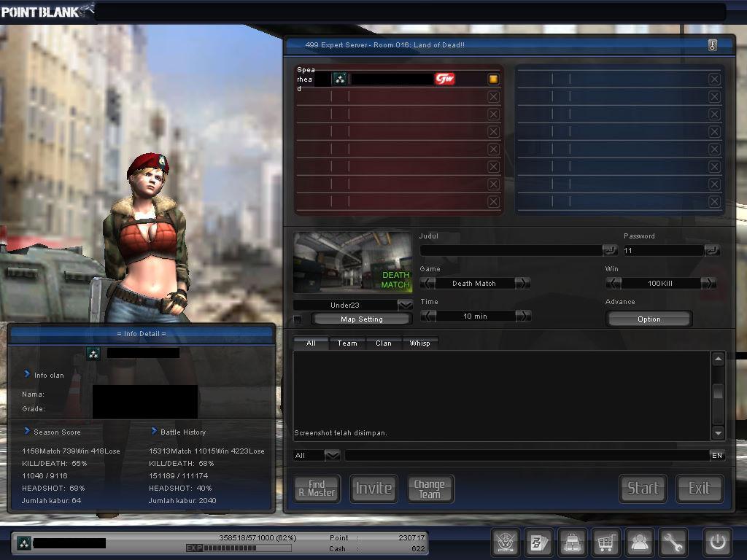Viewport: 747px width, 560px height.
Task: Click the chat scrollbar thumb
Action: [x=718, y=392]
